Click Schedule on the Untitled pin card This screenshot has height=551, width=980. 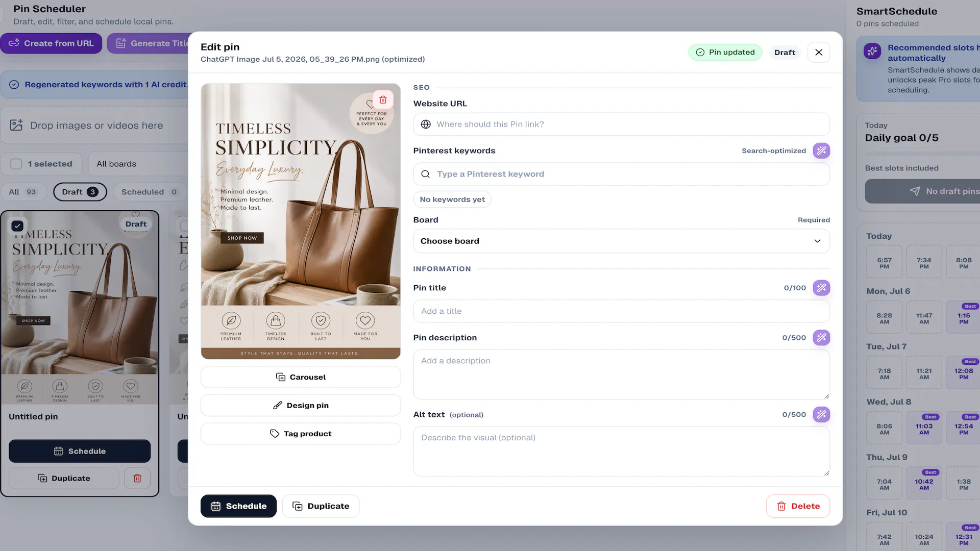tap(80, 451)
